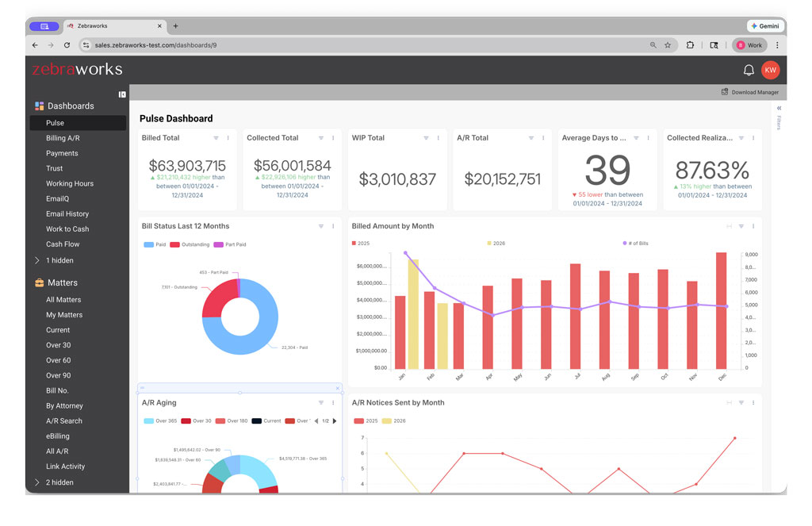Toggle the # of Bills legend line
The image size is (812, 526).
(x=636, y=244)
